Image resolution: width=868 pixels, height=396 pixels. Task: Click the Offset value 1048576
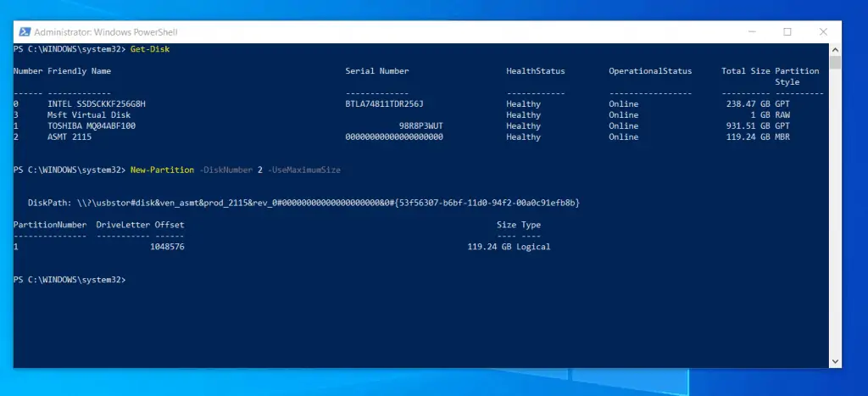167,247
